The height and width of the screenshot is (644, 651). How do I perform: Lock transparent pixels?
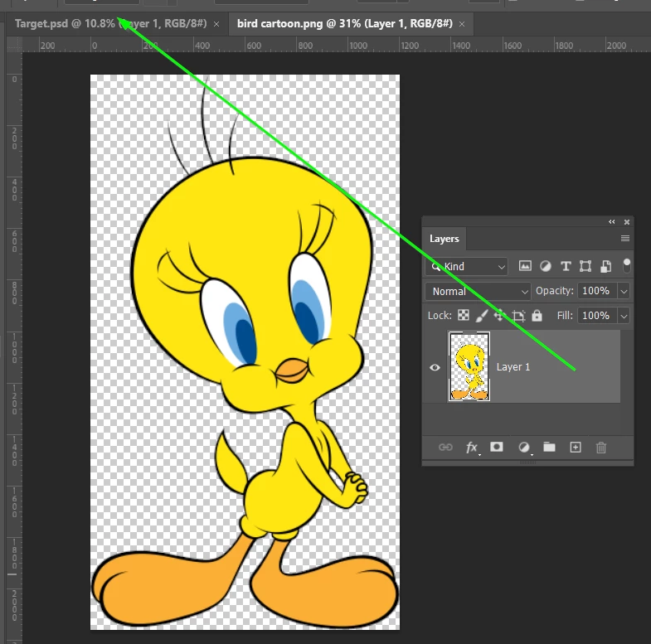click(x=464, y=315)
